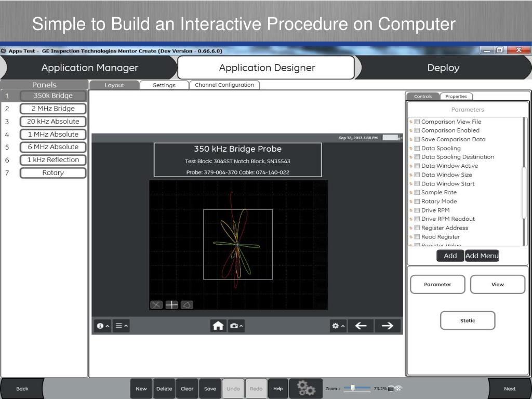Click the crossed-lines icon under the plot

click(156, 304)
